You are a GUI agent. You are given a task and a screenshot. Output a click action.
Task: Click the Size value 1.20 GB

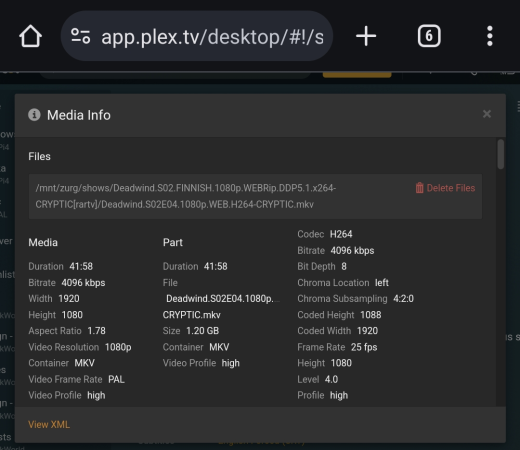[x=203, y=331]
